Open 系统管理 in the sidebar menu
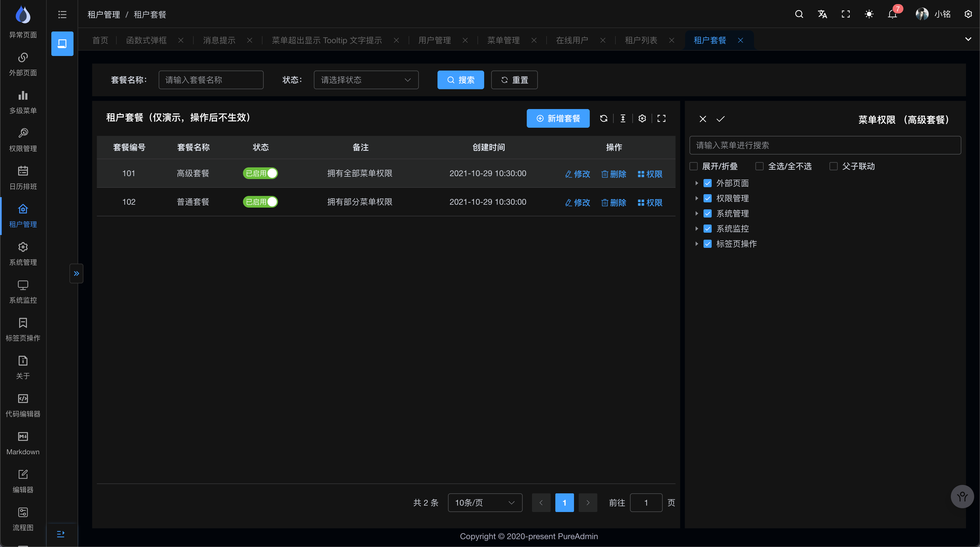Screen dimensions: 980x547 23,254
